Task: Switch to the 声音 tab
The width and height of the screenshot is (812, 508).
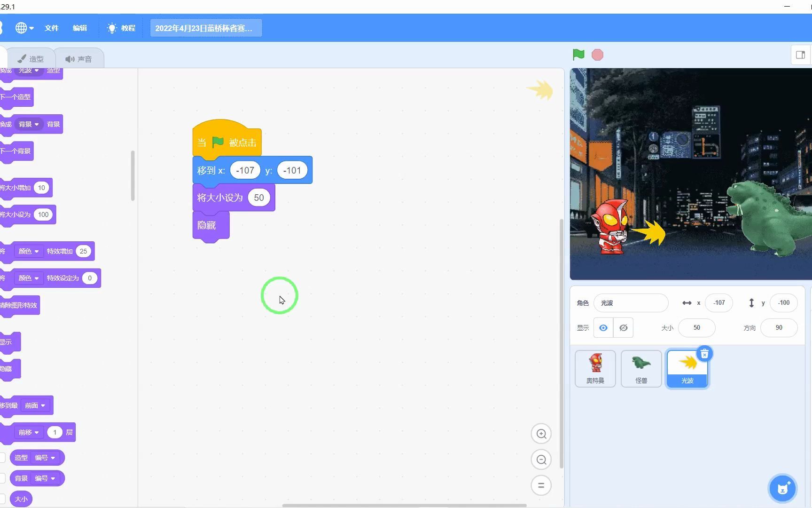Action: click(78, 59)
